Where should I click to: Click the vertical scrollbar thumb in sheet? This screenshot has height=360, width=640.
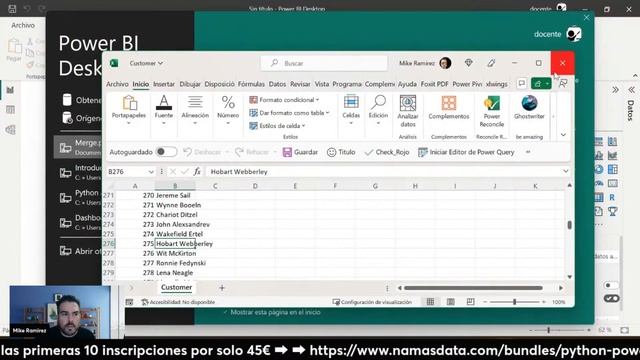(569, 225)
